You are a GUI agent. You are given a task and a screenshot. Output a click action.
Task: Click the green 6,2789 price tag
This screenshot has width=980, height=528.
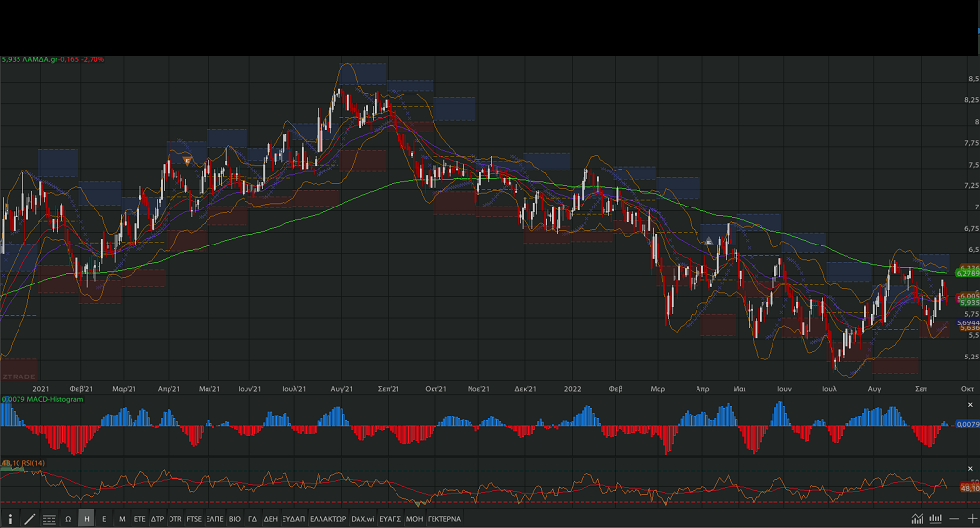(967, 273)
